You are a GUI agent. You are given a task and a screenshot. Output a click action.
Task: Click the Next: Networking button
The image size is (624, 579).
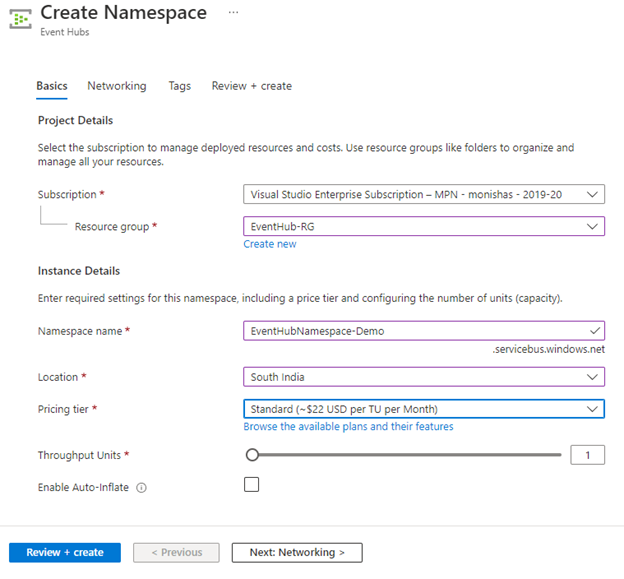[297, 552]
